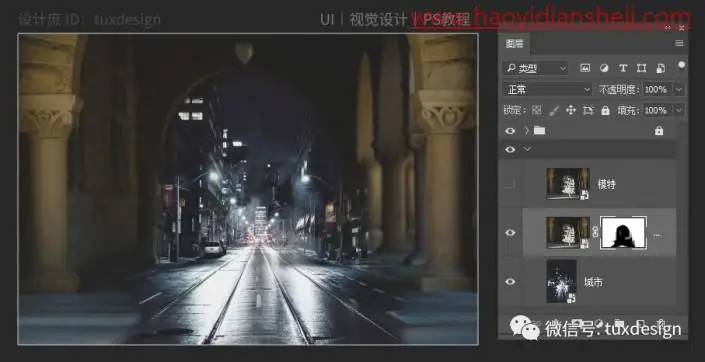Image resolution: width=705 pixels, height=362 pixels.
Task: Open the Layers panel menu
Action: [x=679, y=44]
